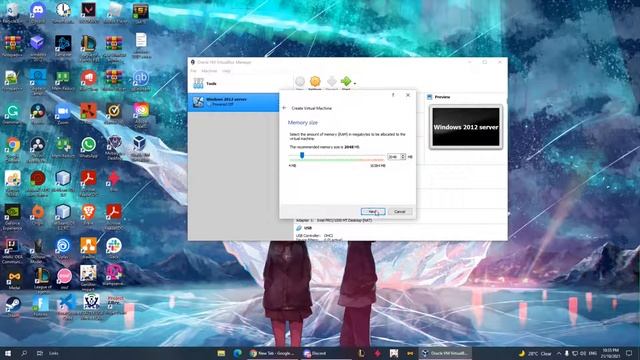Image resolution: width=640 pixels, height=360 pixels.
Task: Open the Ubisoft Uplay desktop shortcut
Action: point(63,249)
